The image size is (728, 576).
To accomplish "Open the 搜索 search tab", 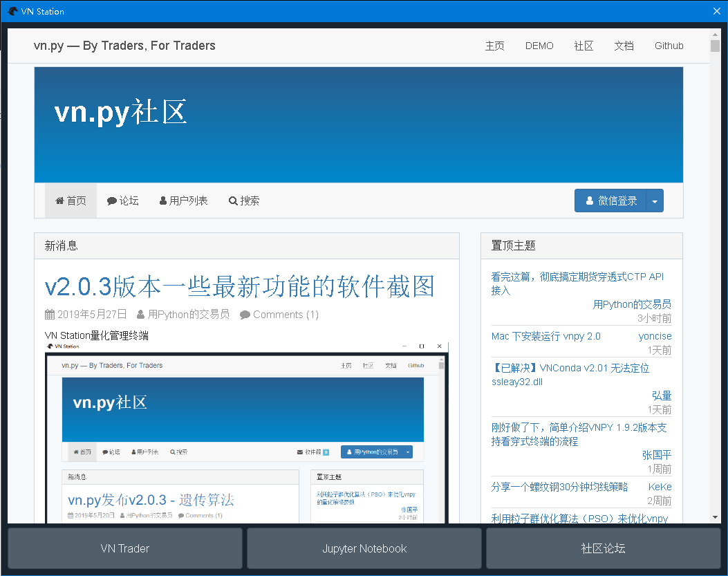I will pyautogui.click(x=244, y=201).
